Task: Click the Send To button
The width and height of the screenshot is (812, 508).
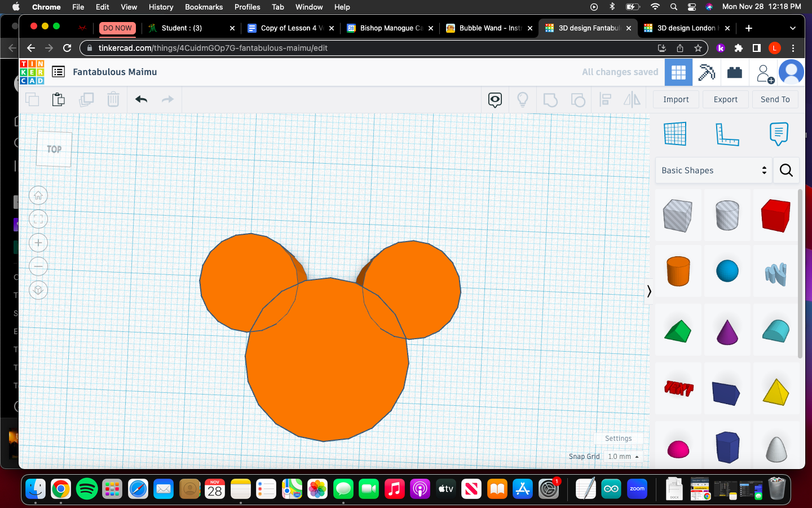Action: (x=775, y=99)
